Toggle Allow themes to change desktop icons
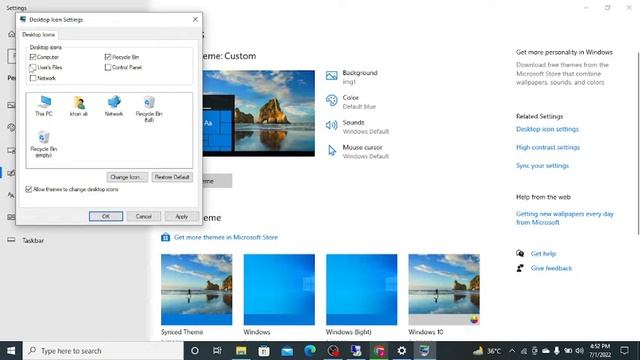 click(29, 189)
